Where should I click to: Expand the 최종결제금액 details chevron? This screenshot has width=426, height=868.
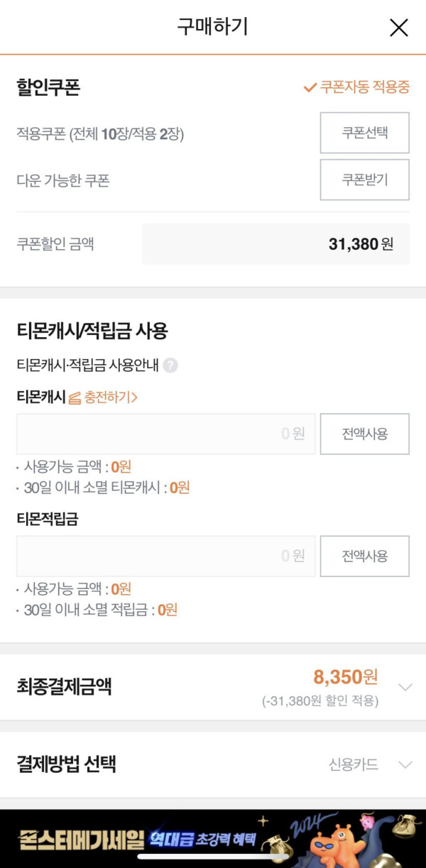point(405,687)
